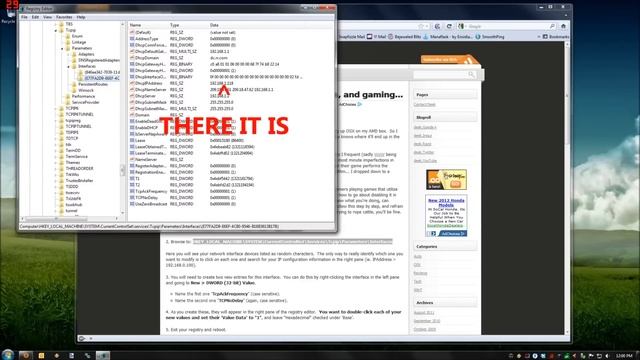Click the Recycle Bin desktop icon
The image size is (640, 360).
[9, 16]
